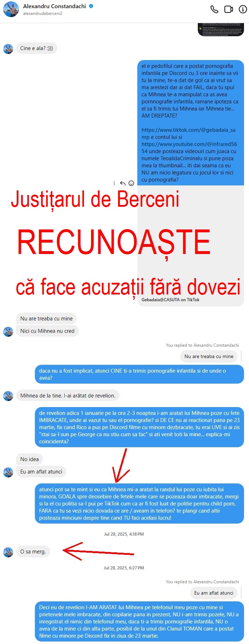
Task: Click avatar next to 'Cine e ala?' message
Action: click(x=8, y=49)
